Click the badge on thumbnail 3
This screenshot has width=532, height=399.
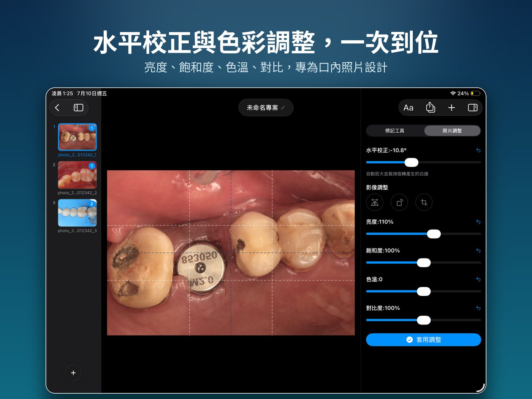click(x=92, y=204)
